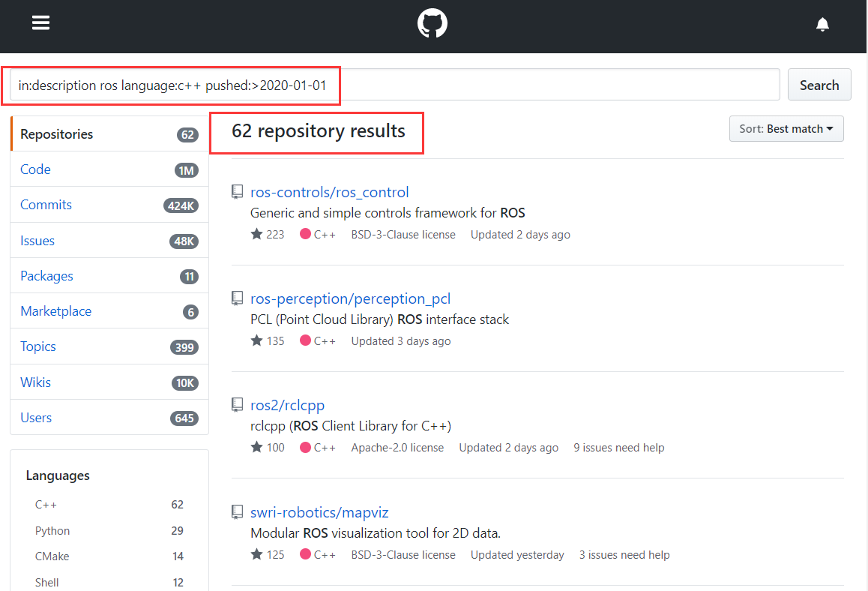
Task: Click the 10K badge on Wikis
Action: click(185, 382)
